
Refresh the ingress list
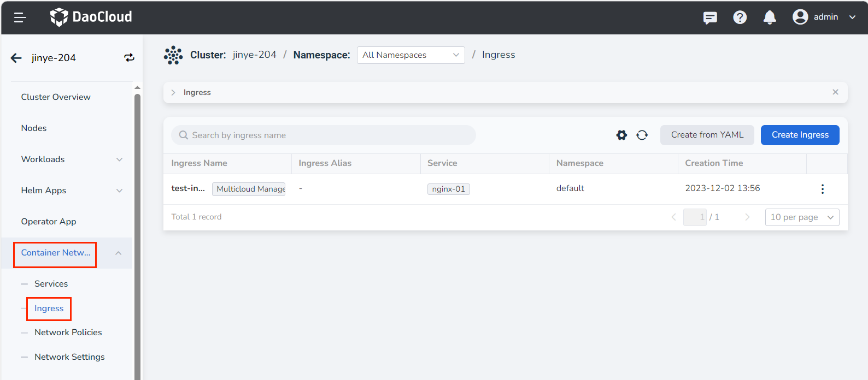click(642, 135)
